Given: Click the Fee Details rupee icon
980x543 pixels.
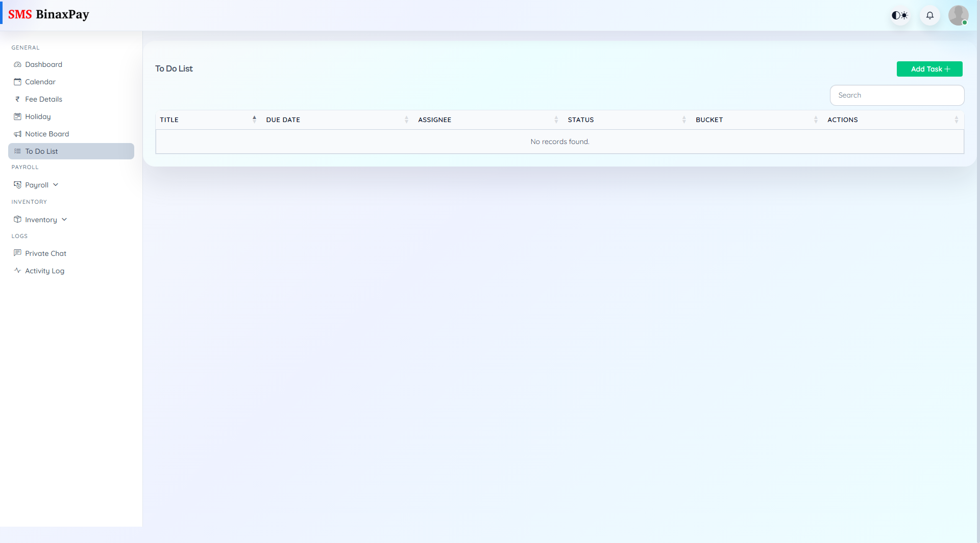Looking at the screenshot, I should (17, 99).
